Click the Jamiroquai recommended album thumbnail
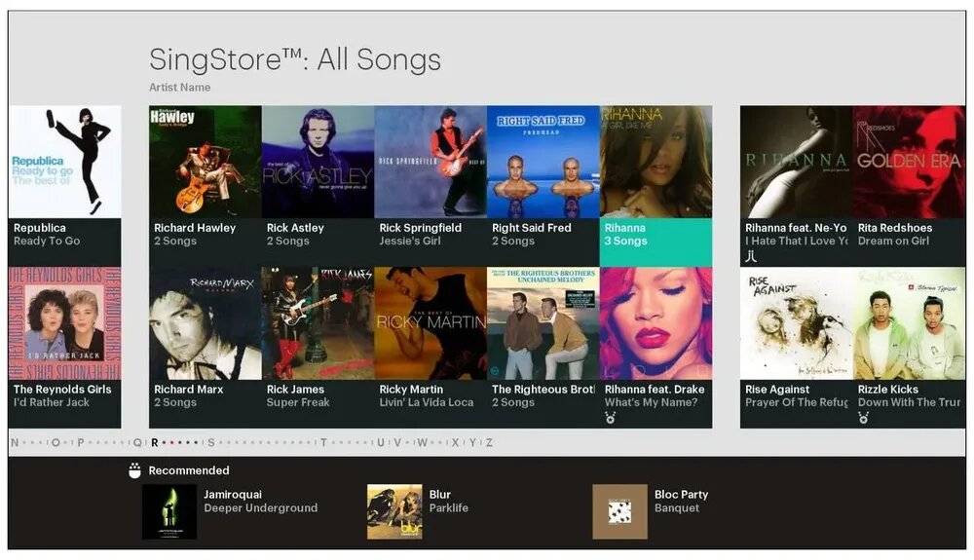Screen dimensions: 974x560 tap(169, 511)
